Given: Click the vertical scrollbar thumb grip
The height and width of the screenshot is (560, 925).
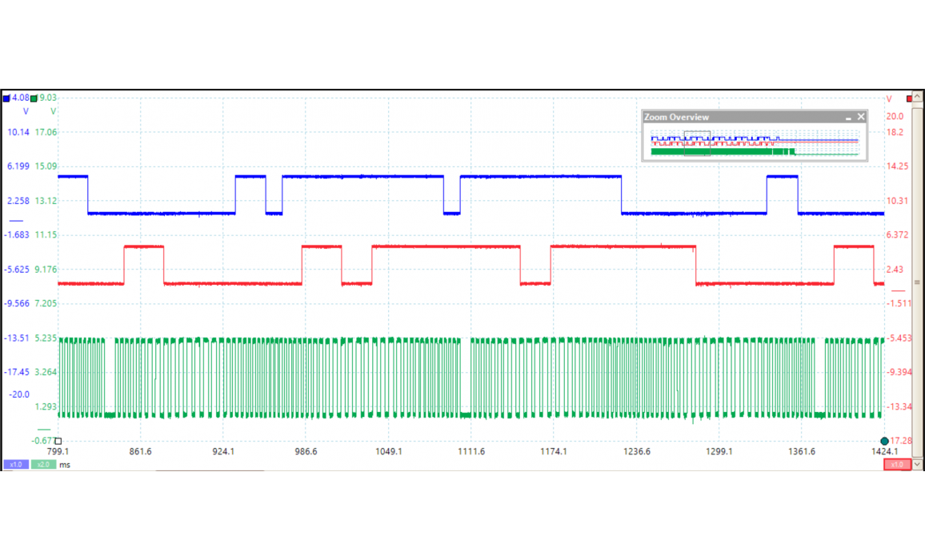Looking at the screenshot, I should click(917, 282).
